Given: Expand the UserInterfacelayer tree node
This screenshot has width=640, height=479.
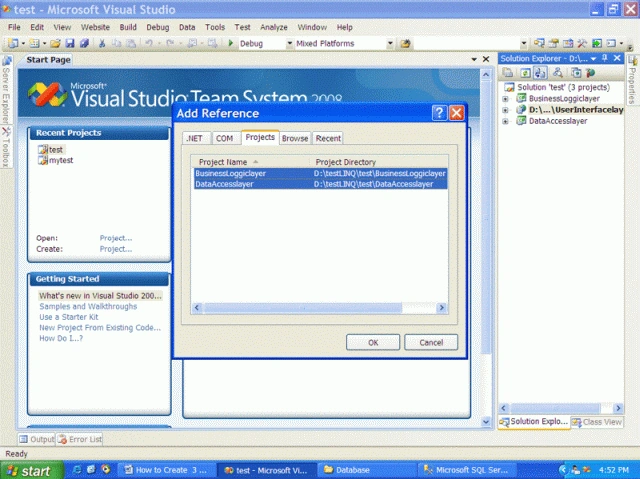Looking at the screenshot, I should 505,110.
